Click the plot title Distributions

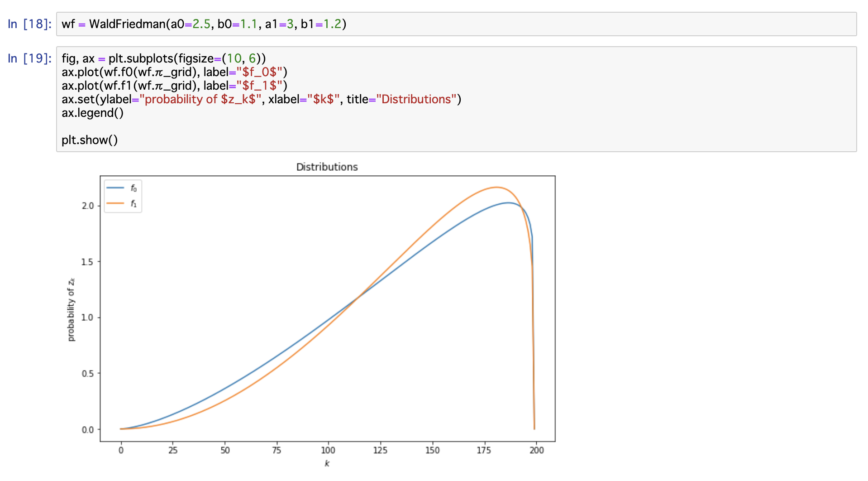click(x=326, y=167)
